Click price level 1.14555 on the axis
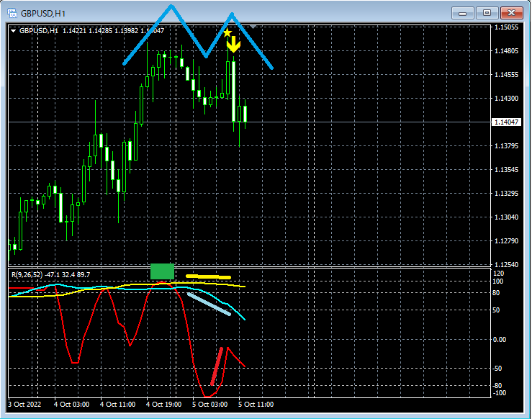The width and height of the screenshot is (532, 419). click(x=507, y=75)
